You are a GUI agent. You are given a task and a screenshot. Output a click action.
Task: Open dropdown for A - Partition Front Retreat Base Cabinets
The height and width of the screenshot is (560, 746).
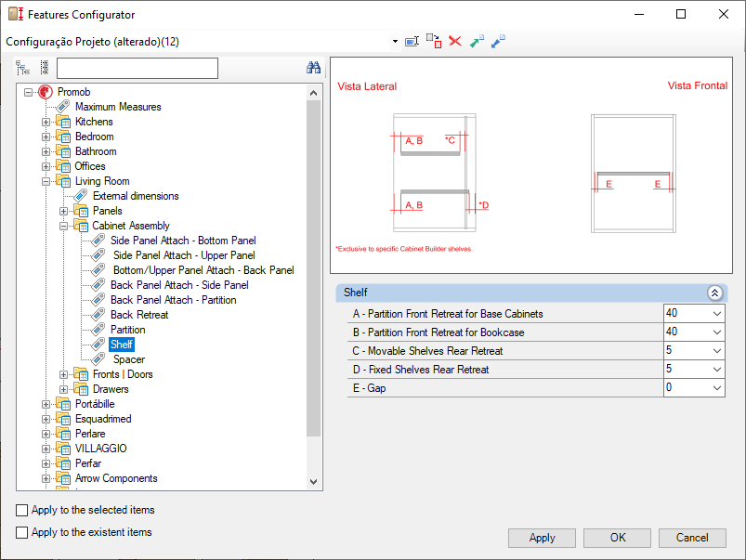[x=717, y=314]
